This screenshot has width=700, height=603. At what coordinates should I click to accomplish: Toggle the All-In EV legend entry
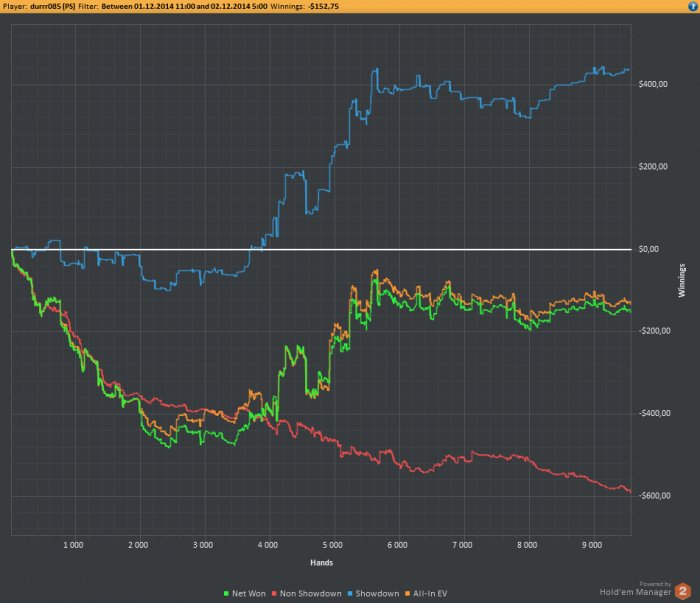[426, 593]
